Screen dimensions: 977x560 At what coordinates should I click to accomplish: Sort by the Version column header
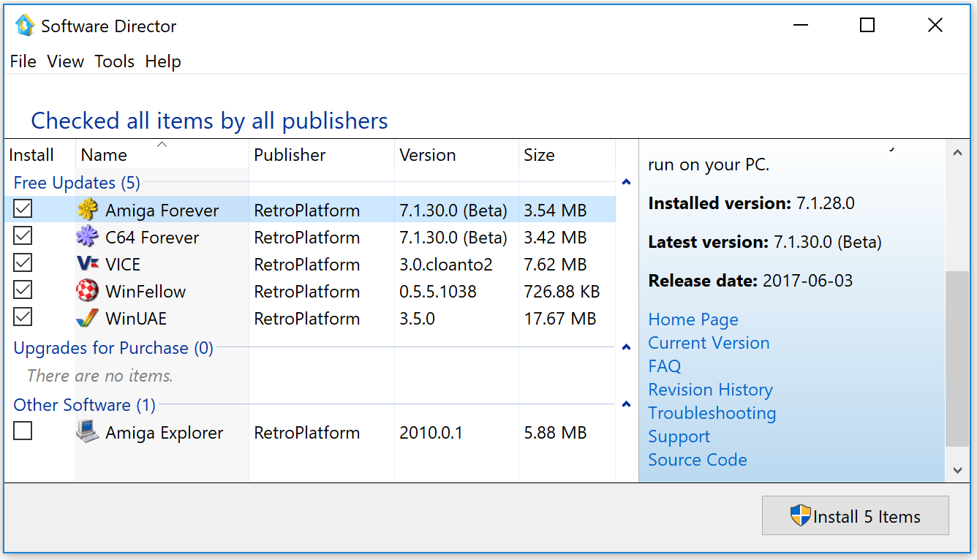point(456,154)
